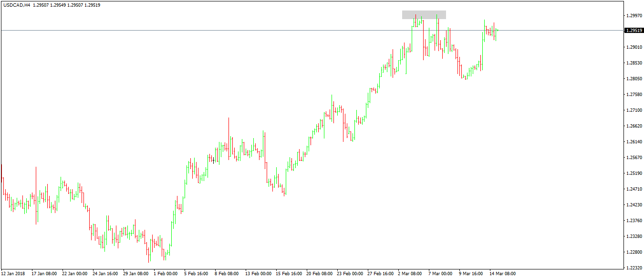Select the gray rectangle object near the highs

[x=424, y=15]
